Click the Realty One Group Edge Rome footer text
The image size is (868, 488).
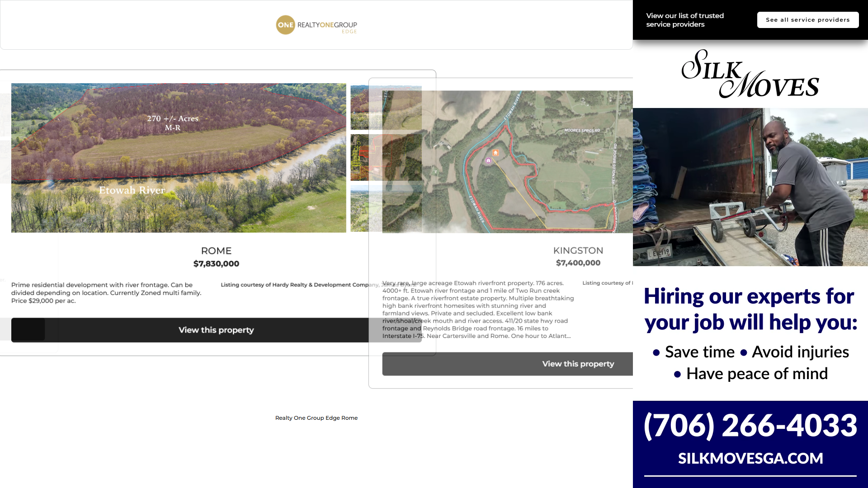pos(316,418)
